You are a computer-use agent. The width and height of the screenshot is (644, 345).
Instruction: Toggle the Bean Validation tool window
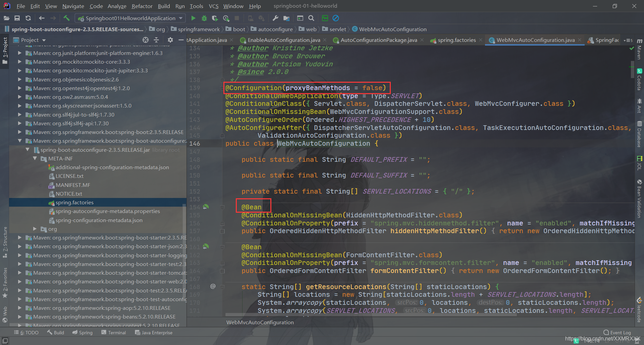pyautogui.click(x=639, y=199)
